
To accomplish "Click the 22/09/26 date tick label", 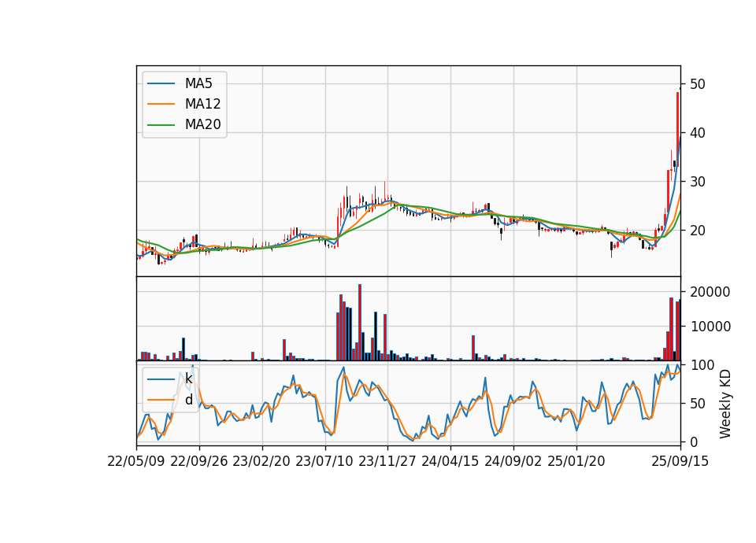I will [x=199, y=461].
